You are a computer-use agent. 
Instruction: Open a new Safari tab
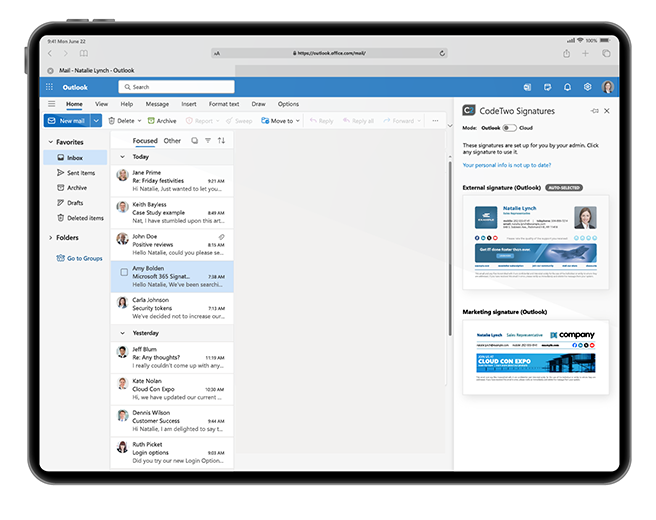tap(585, 53)
